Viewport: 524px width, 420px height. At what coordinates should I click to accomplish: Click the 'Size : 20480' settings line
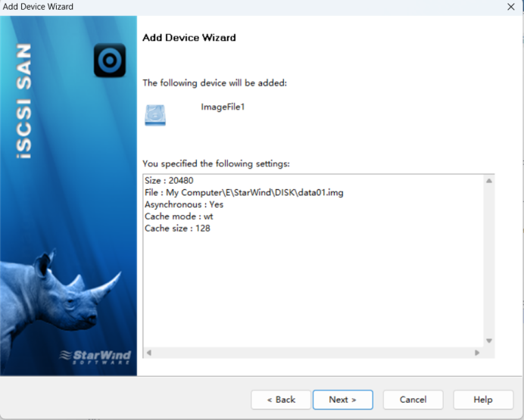coord(169,181)
